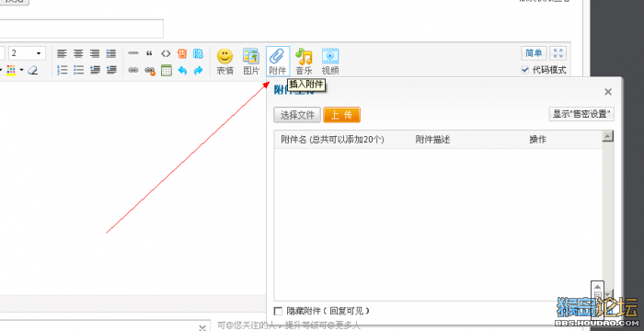Insert a table with grid icon
The width and height of the screenshot is (644, 331).
(x=166, y=70)
